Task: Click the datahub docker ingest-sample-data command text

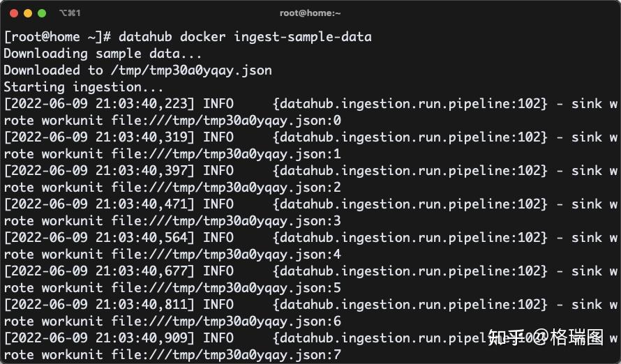Action: pyautogui.click(x=245, y=37)
